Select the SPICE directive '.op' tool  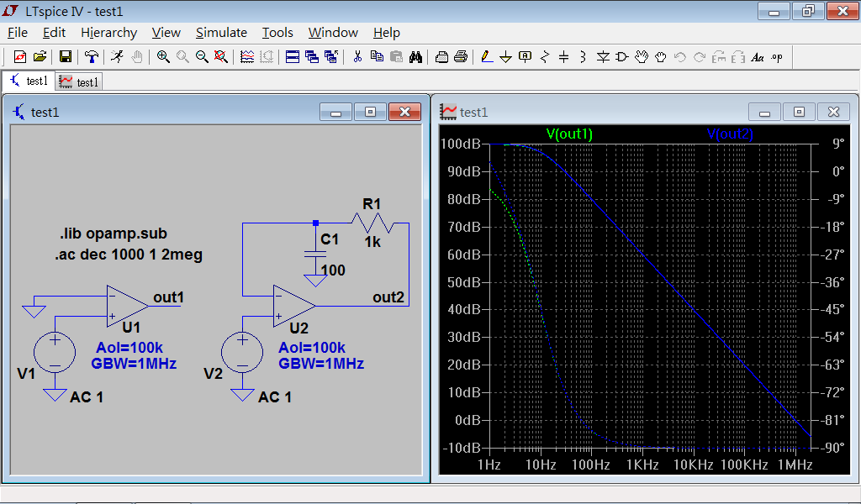pos(777,56)
